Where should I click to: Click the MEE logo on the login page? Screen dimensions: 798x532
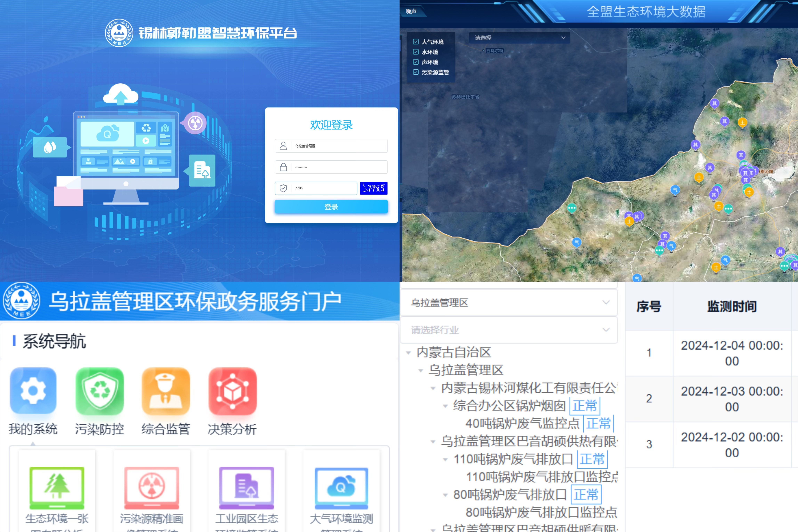tap(119, 33)
